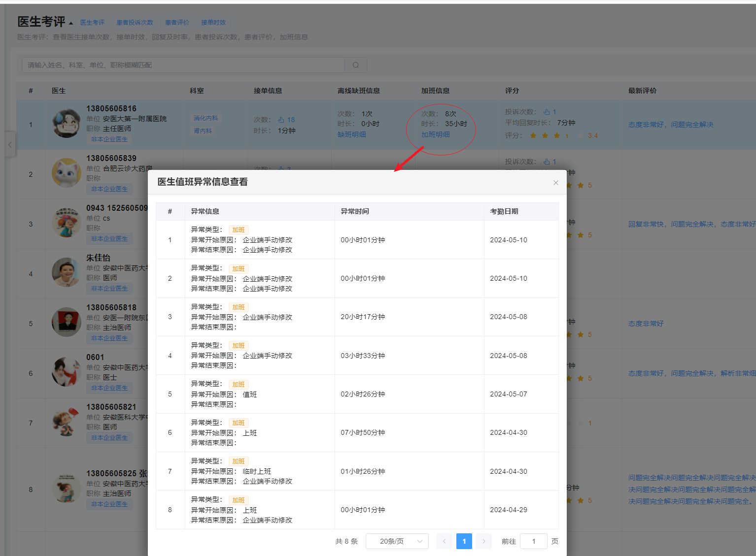Image resolution: width=756 pixels, height=556 pixels.
Task: Click the search magnifier icon button
Action: click(x=356, y=65)
